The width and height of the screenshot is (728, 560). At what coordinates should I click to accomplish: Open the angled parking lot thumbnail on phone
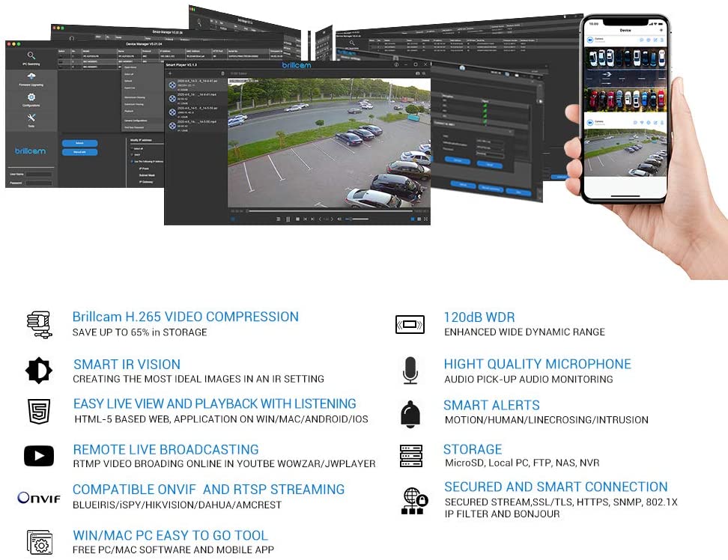point(625,153)
